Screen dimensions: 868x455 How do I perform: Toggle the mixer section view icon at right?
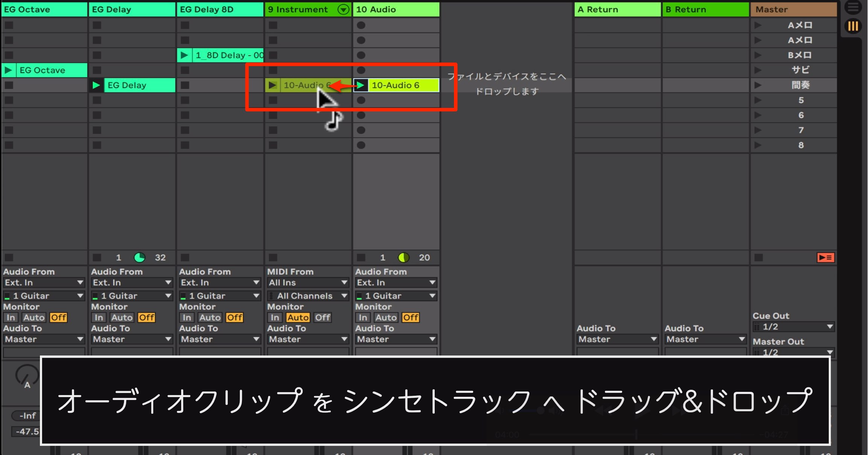[853, 26]
